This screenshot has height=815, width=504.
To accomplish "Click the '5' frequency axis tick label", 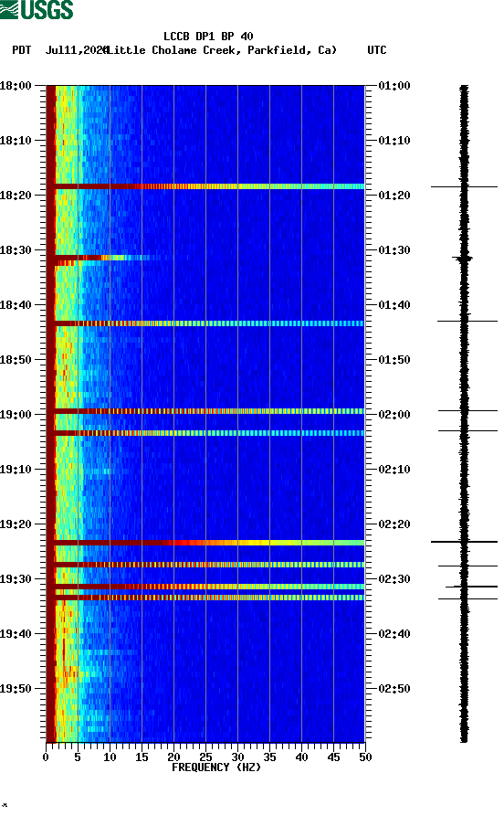I will 78,757.
